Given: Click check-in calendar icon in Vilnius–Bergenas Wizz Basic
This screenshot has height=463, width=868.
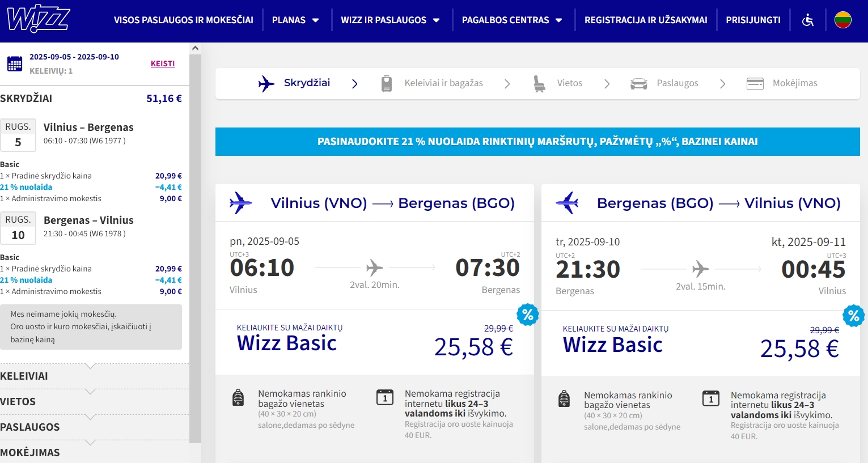Looking at the screenshot, I should coord(385,397).
